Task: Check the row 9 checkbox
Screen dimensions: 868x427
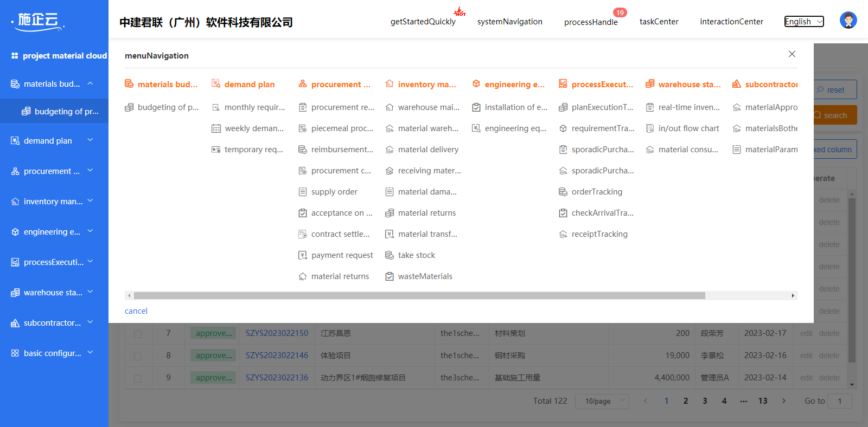Action: tap(138, 378)
